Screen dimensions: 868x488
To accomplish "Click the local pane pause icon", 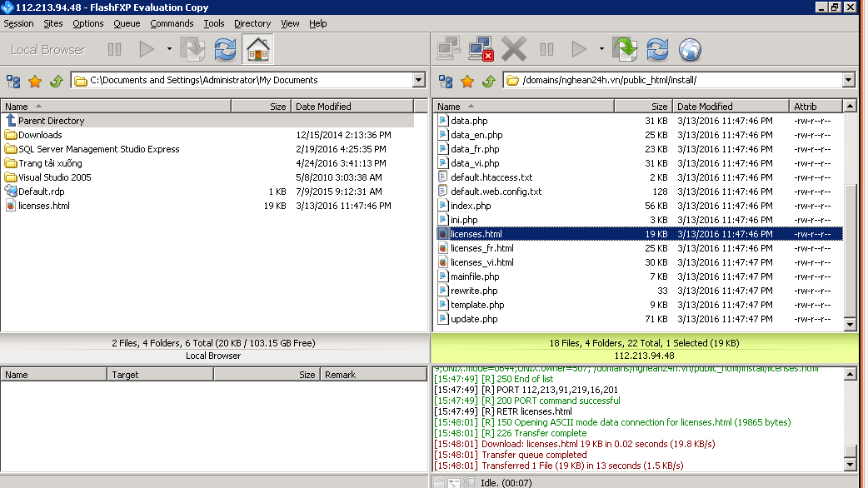I will (x=115, y=50).
